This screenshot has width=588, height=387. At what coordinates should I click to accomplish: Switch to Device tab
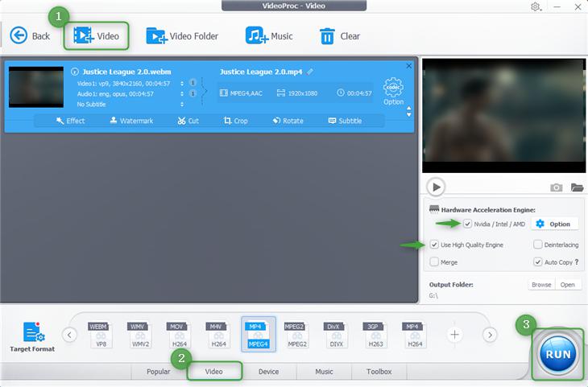pos(268,371)
